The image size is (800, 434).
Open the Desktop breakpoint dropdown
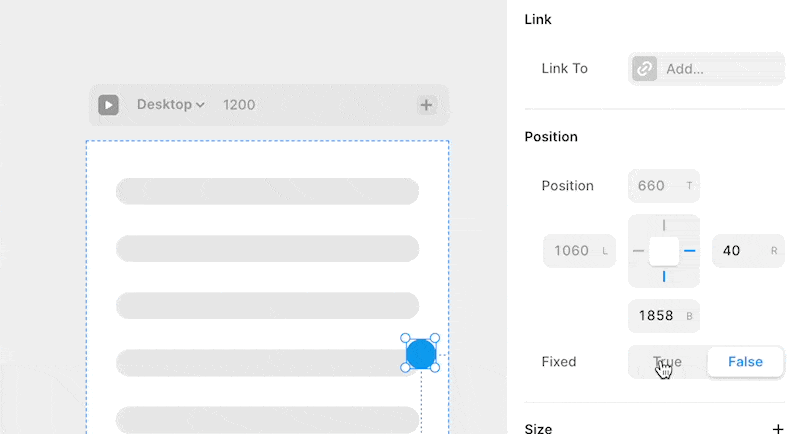170,105
